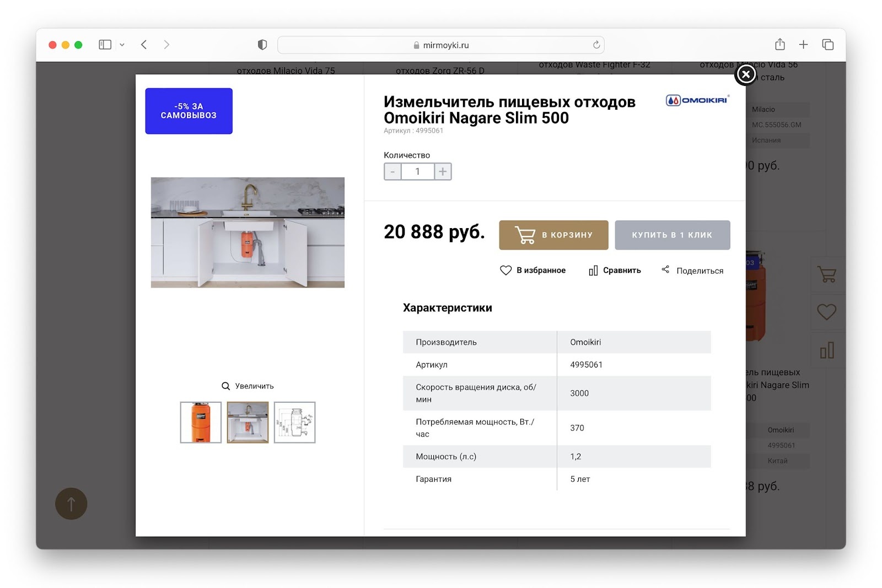
Task: Click background link отходов Zorg ZR-56 D
Action: point(440,70)
